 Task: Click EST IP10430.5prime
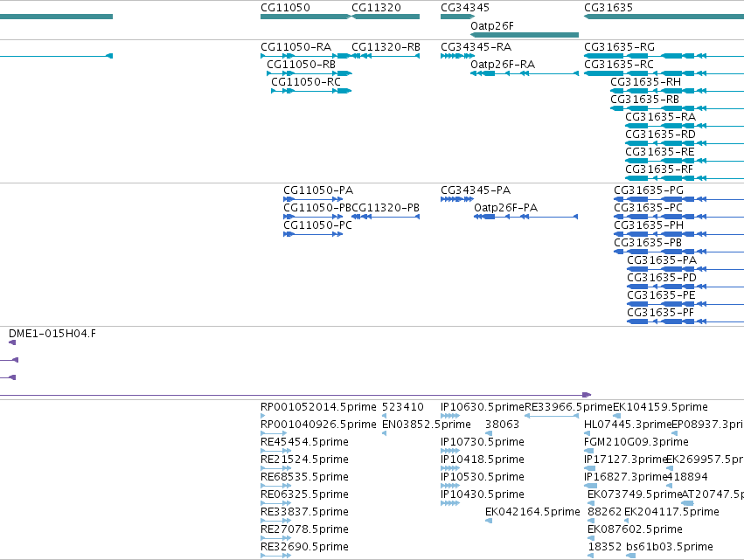click(x=483, y=495)
